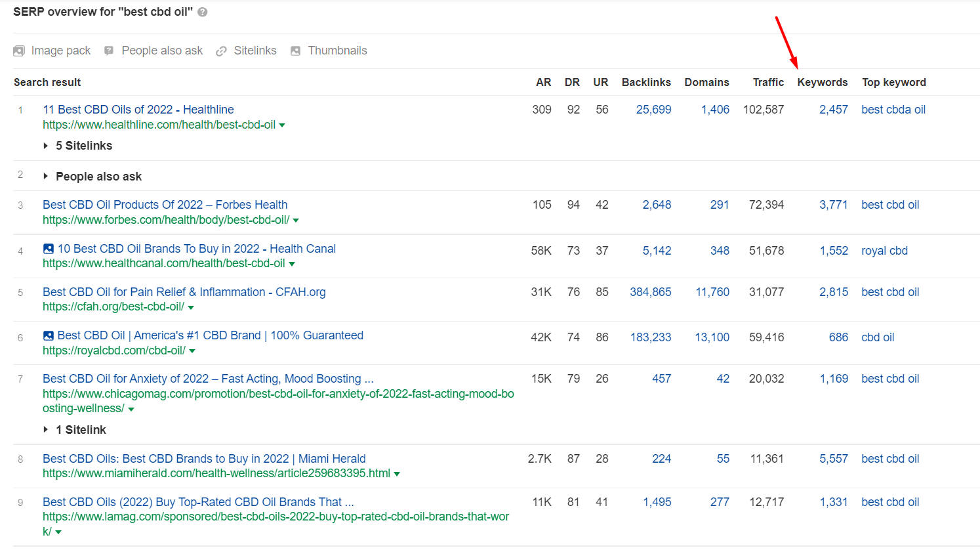Select the People also ask icon in the feature bar
Image resolution: width=980 pixels, height=550 pixels.
point(109,51)
